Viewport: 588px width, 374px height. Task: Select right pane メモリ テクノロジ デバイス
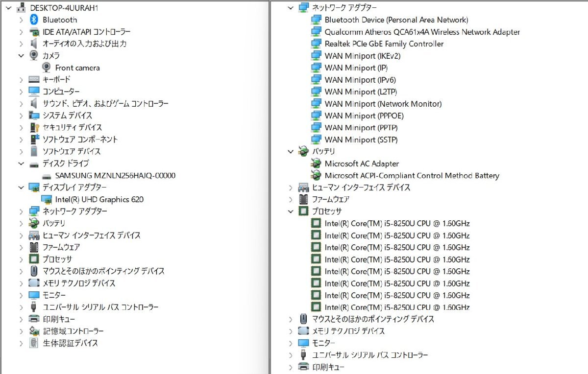click(x=348, y=331)
